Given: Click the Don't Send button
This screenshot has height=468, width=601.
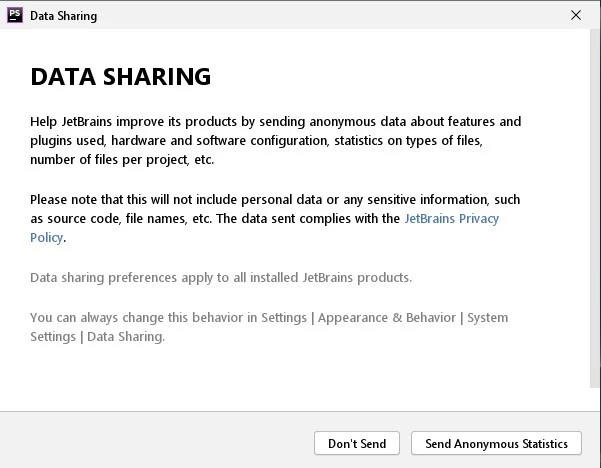Looking at the screenshot, I should [357, 443].
